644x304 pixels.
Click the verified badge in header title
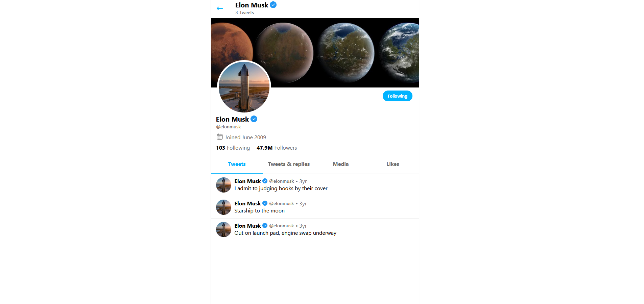(273, 5)
